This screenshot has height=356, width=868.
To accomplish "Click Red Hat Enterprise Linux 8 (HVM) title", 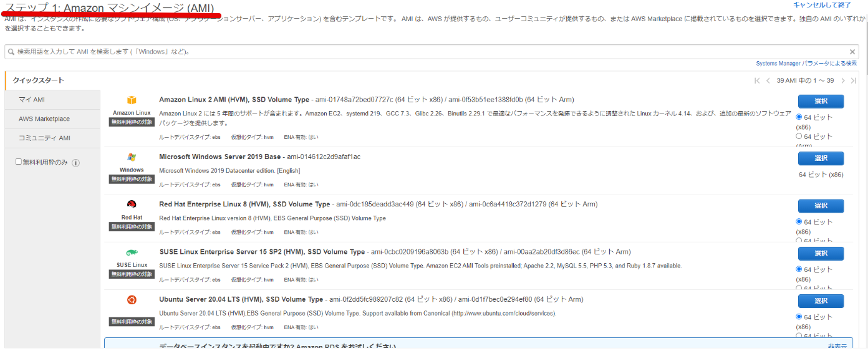I will coord(244,204).
